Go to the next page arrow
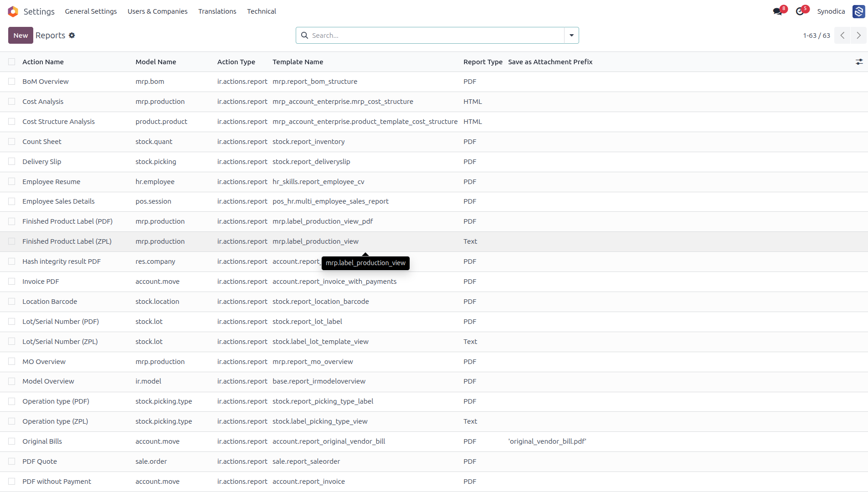 click(x=858, y=36)
